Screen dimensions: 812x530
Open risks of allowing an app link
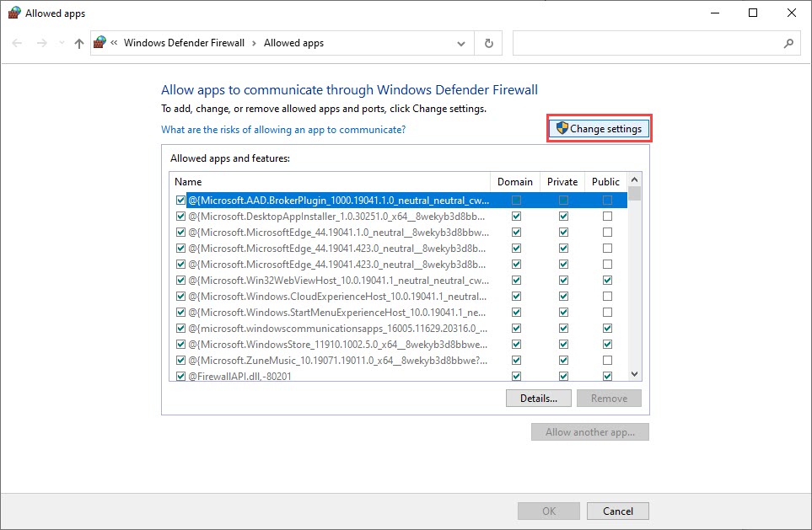click(283, 130)
